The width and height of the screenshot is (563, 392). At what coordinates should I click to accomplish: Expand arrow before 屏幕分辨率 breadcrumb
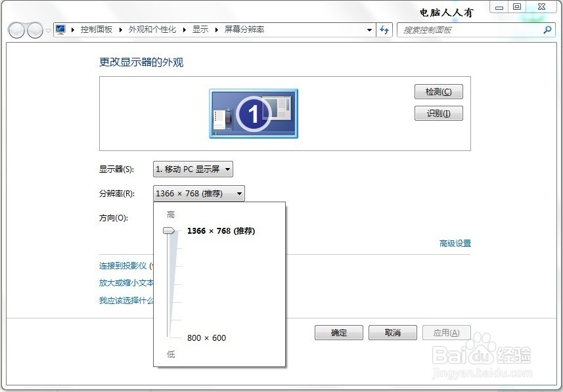click(217, 30)
